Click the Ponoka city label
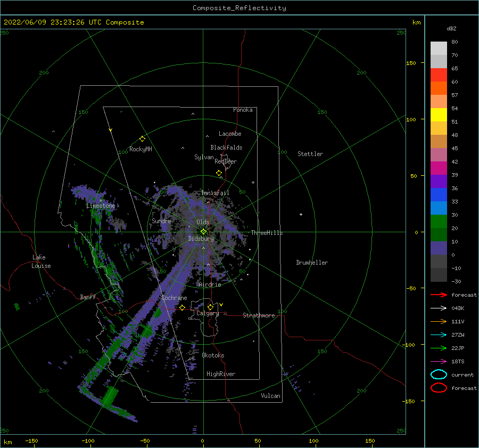This screenshot has width=479, height=448. click(243, 110)
